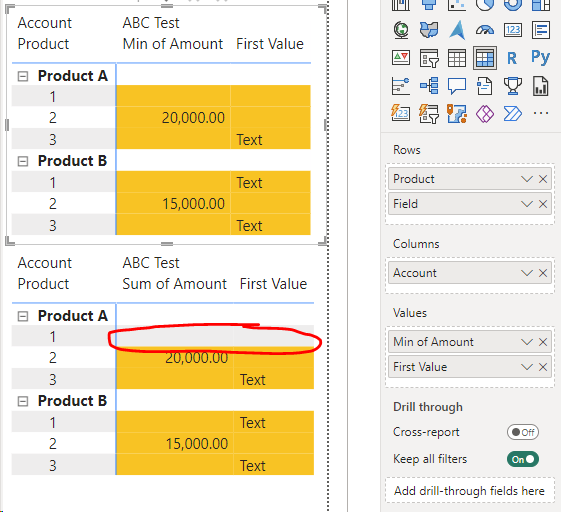Add a Decomposition tree visual
The height and width of the screenshot is (512, 561).
pyautogui.click(x=429, y=86)
